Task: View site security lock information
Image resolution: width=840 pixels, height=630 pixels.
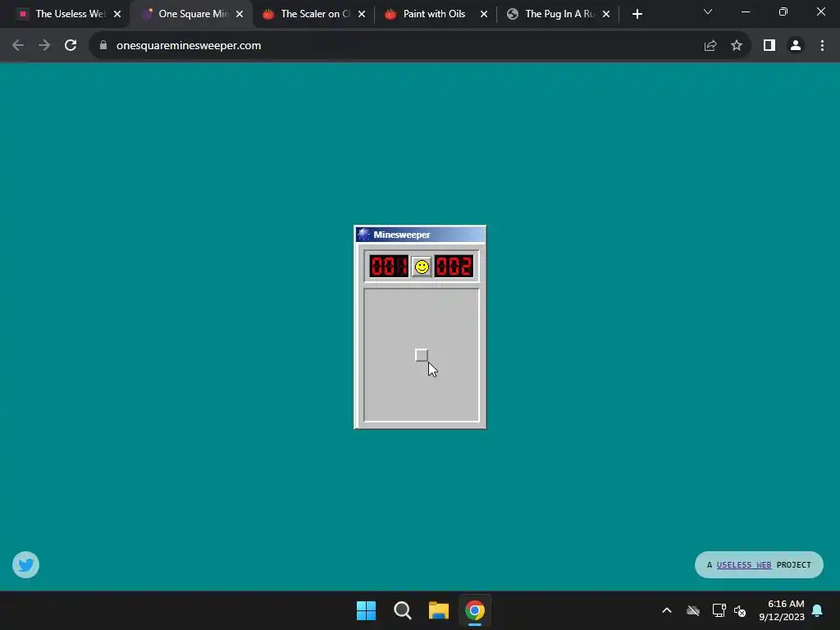Action: [103, 46]
